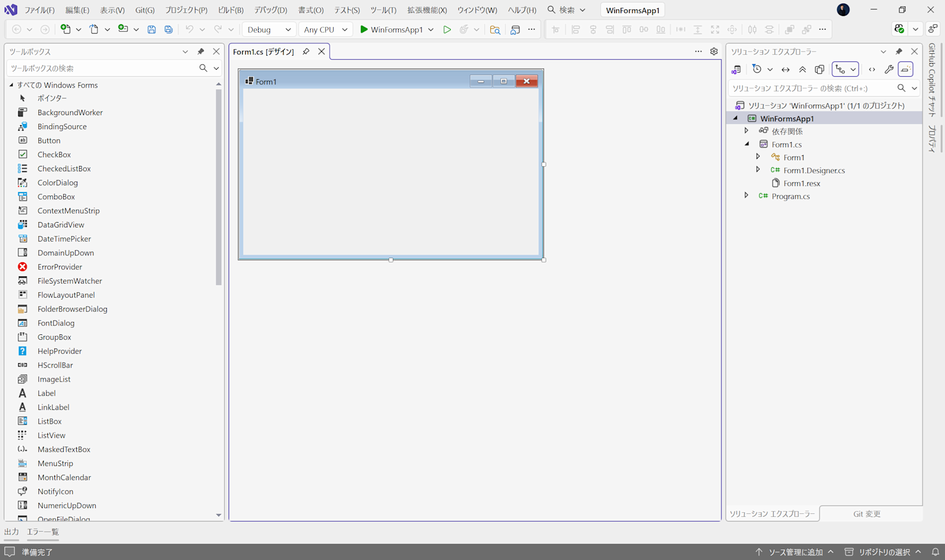Click the Save Form1.cs icon
This screenshot has height=560, width=945.
(152, 30)
